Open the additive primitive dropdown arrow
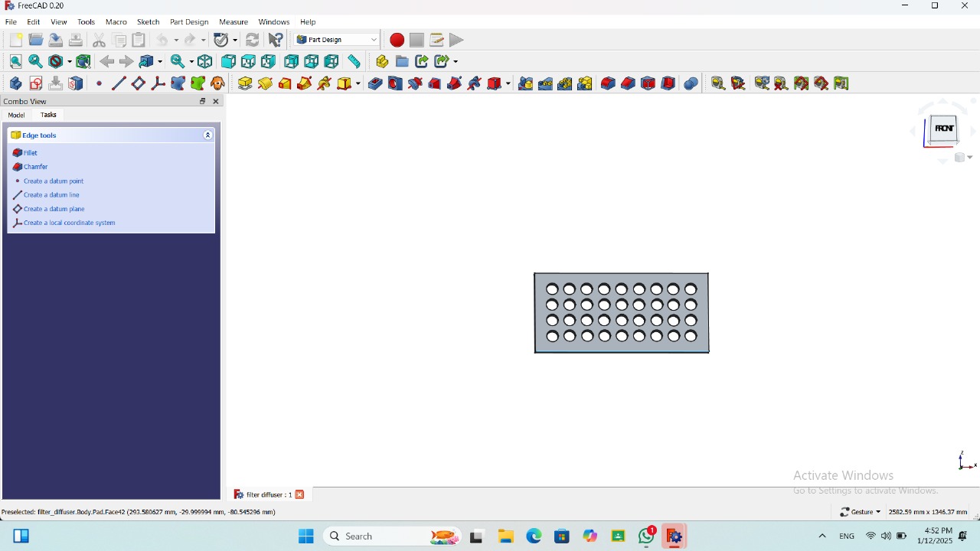This screenshot has height=551, width=980. (358, 83)
